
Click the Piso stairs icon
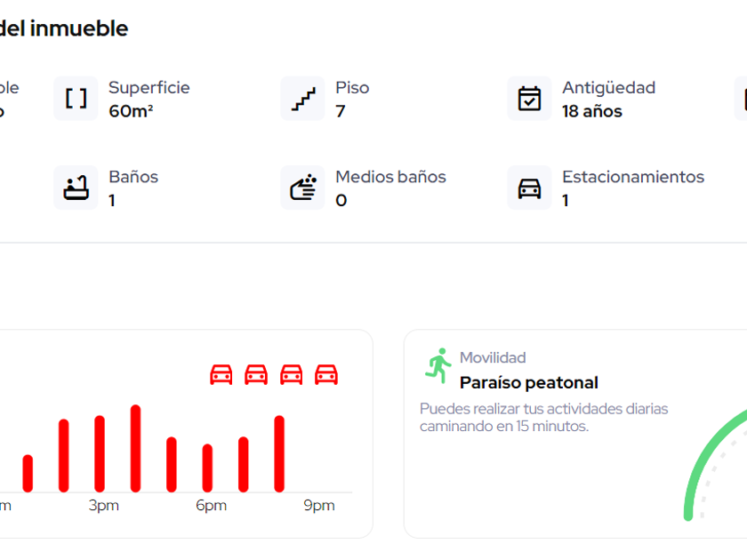[x=302, y=99]
